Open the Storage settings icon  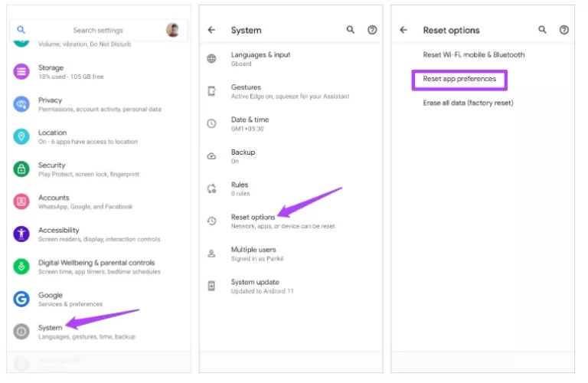22,71
